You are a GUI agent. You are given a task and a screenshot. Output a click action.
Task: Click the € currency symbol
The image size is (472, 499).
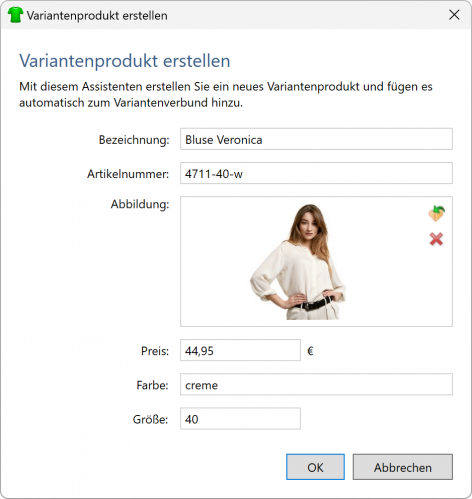coord(310,351)
